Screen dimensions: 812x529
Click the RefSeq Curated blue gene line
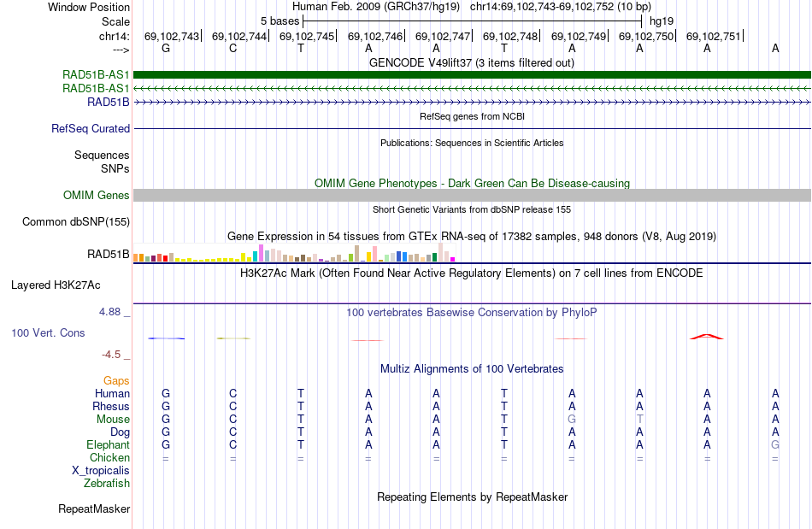[x=472, y=128]
